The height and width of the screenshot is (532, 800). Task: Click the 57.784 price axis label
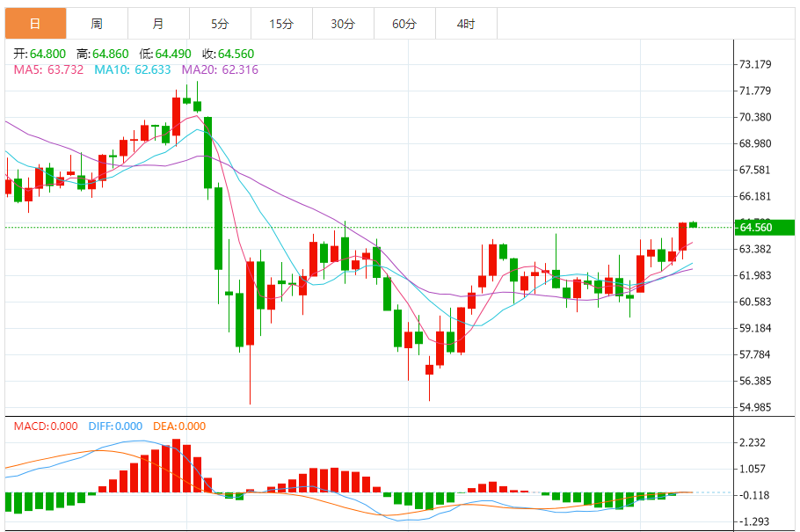pyautogui.click(x=755, y=355)
